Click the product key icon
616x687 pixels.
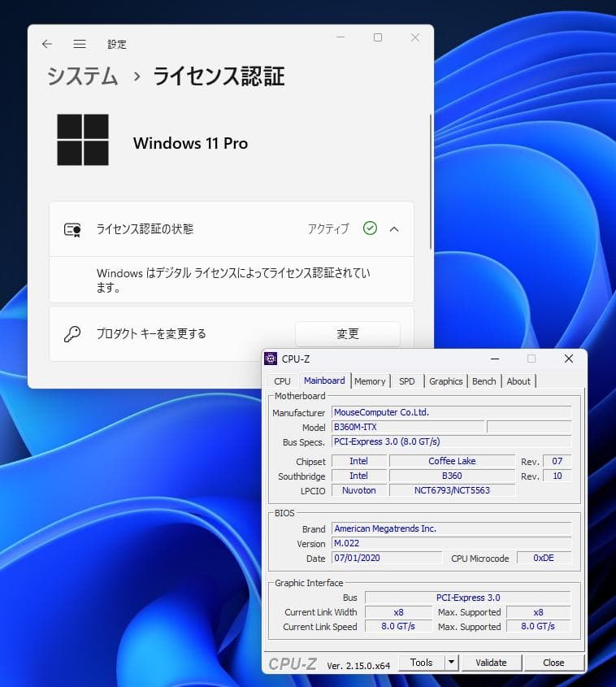(x=72, y=334)
